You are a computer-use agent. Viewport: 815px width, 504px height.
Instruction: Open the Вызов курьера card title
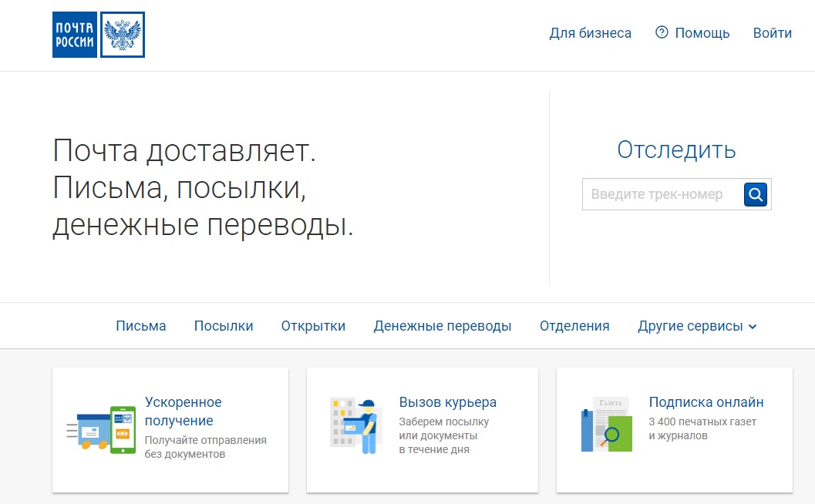(447, 402)
